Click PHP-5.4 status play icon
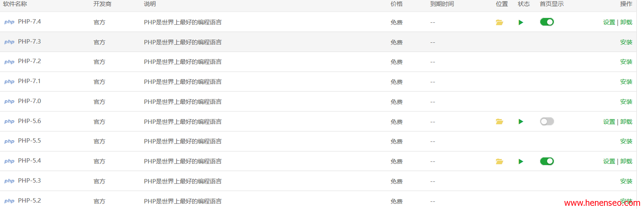The width and height of the screenshot is (644, 209). (521, 161)
